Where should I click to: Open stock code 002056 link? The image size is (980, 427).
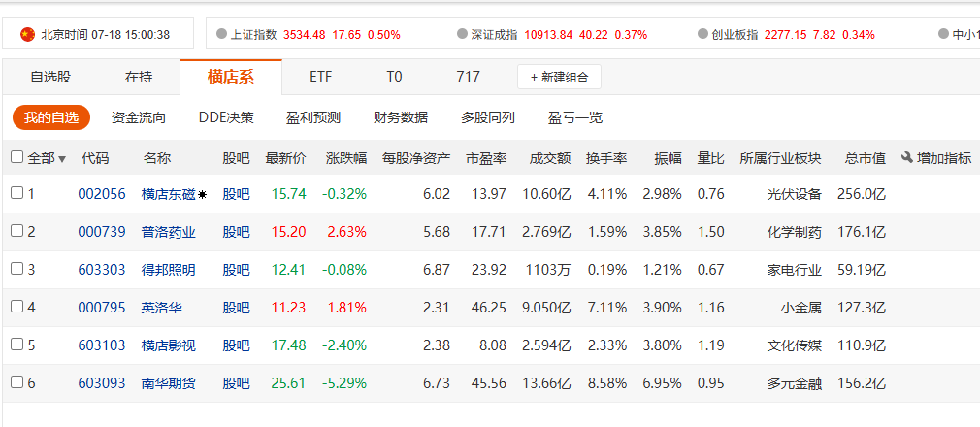(102, 194)
